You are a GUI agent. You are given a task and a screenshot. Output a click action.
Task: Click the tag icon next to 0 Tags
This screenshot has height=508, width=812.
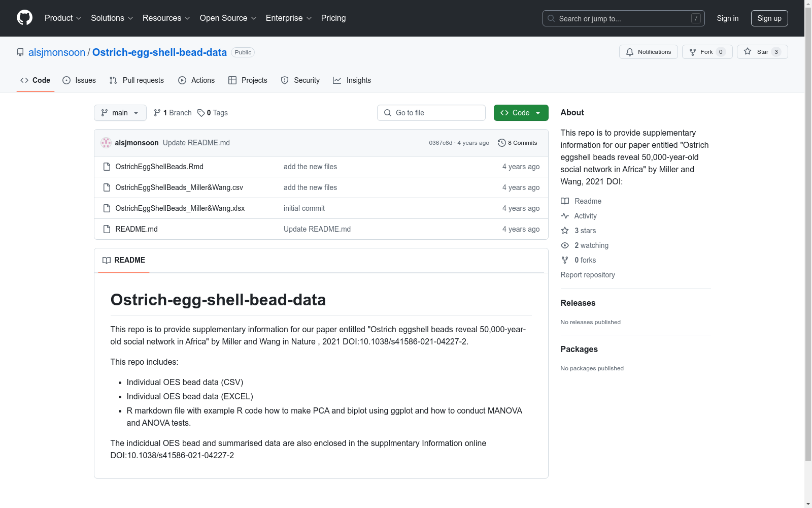(201, 113)
